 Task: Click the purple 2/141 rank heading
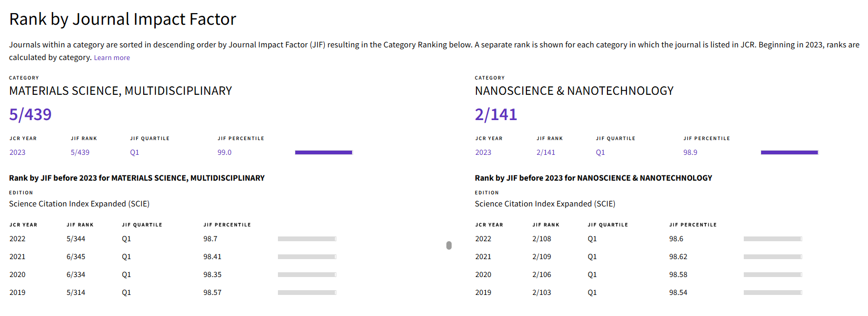click(496, 114)
